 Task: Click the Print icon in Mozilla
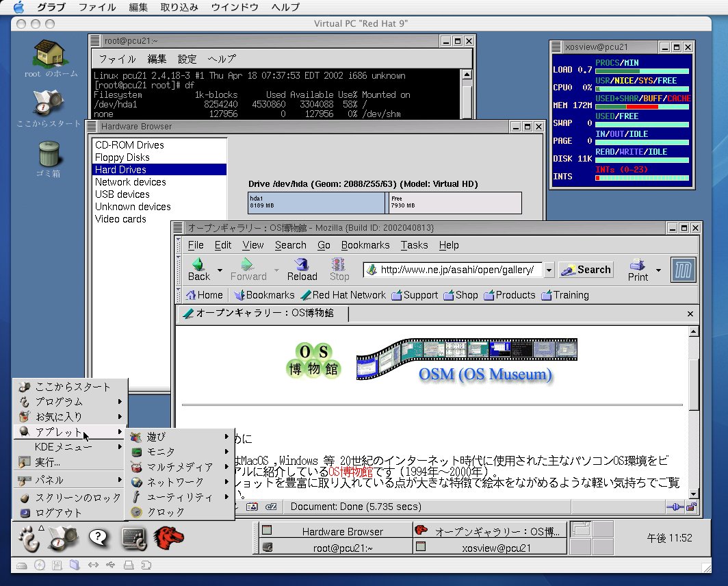pos(638,270)
